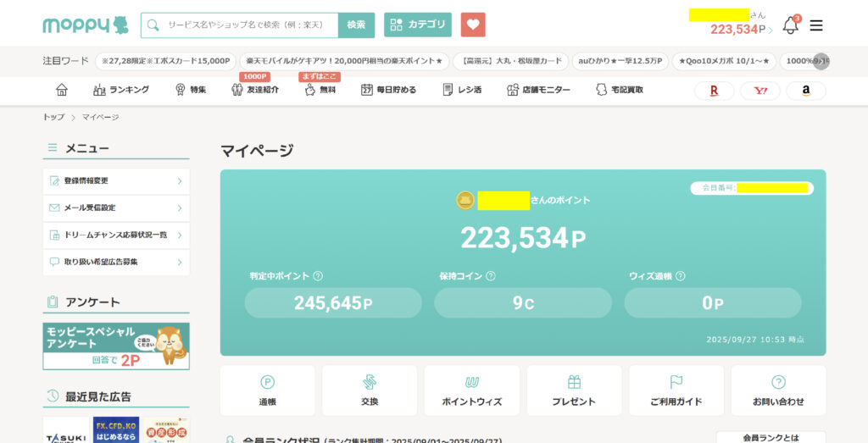The image size is (868, 443).
Task: Click the 会員ランクとは button
Action: coord(771,437)
